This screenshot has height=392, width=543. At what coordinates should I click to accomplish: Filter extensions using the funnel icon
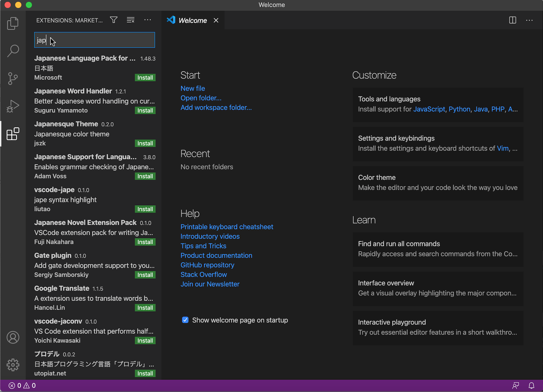[114, 20]
